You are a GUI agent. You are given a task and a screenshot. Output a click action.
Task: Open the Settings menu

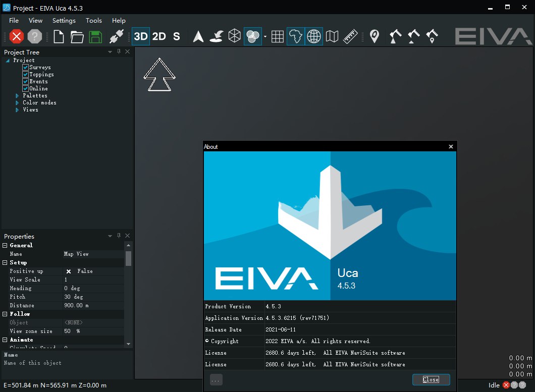(64, 21)
